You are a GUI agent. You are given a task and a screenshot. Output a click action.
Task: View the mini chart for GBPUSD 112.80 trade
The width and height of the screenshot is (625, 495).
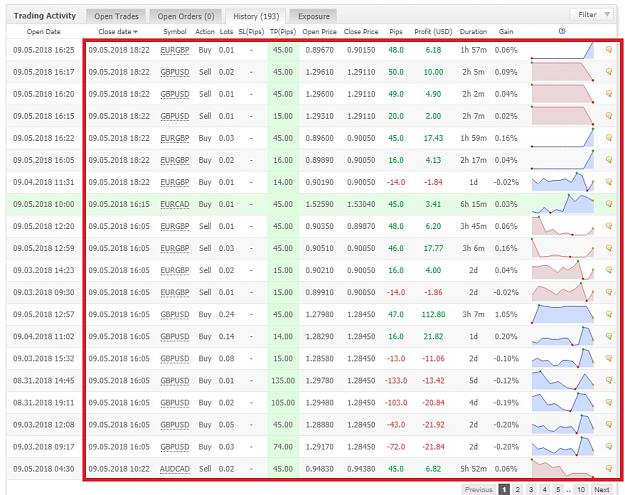(x=563, y=314)
